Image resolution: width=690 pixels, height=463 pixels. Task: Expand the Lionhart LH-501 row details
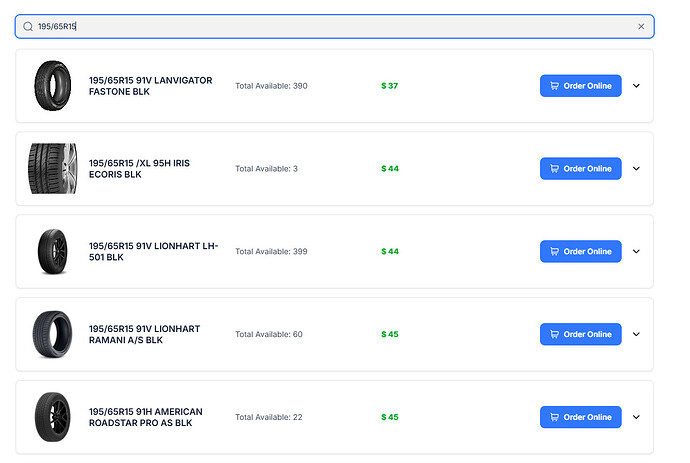636,251
